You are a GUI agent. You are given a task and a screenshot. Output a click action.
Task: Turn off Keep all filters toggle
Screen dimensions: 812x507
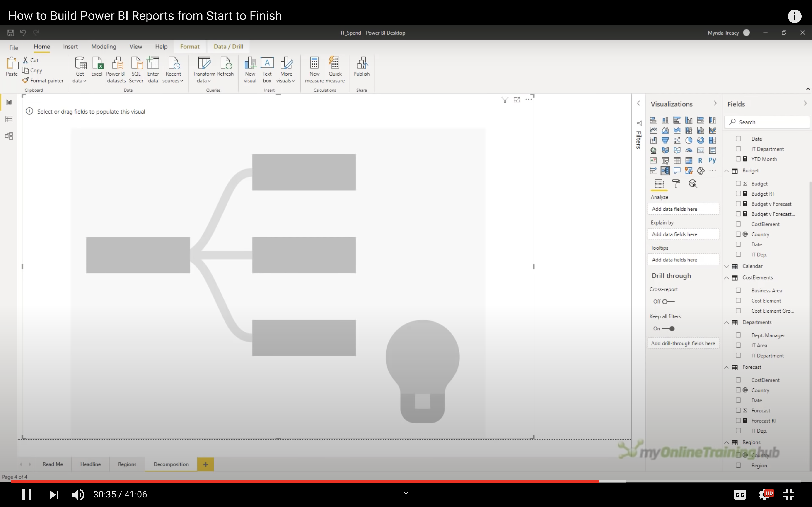668,329
